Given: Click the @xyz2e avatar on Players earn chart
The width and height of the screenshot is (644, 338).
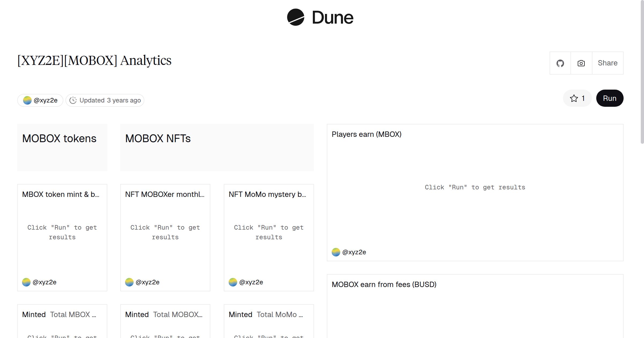Looking at the screenshot, I should tap(336, 252).
